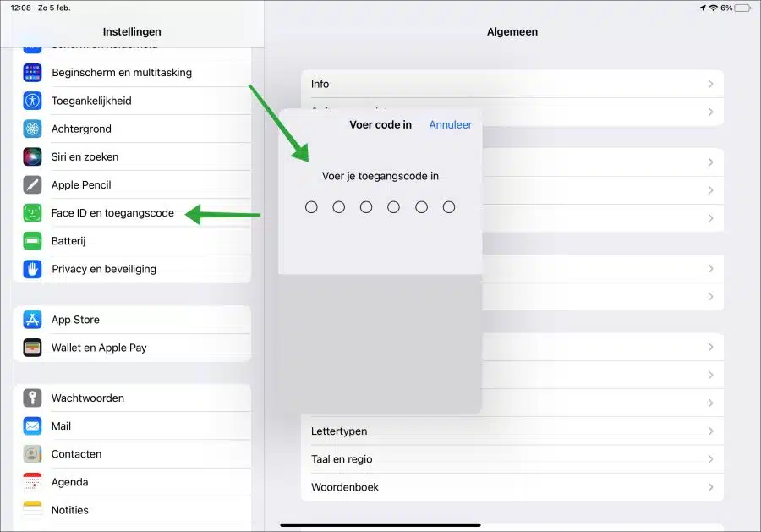The image size is (761, 532).
Task: Select Siri en zoeken in settings list
Action: click(x=132, y=156)
